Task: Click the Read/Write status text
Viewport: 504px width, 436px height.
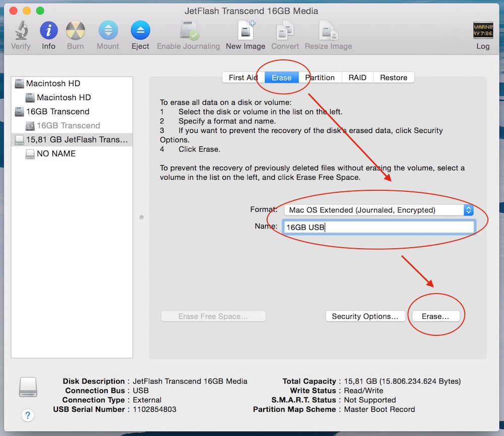Action: click(x=363, y=390)
